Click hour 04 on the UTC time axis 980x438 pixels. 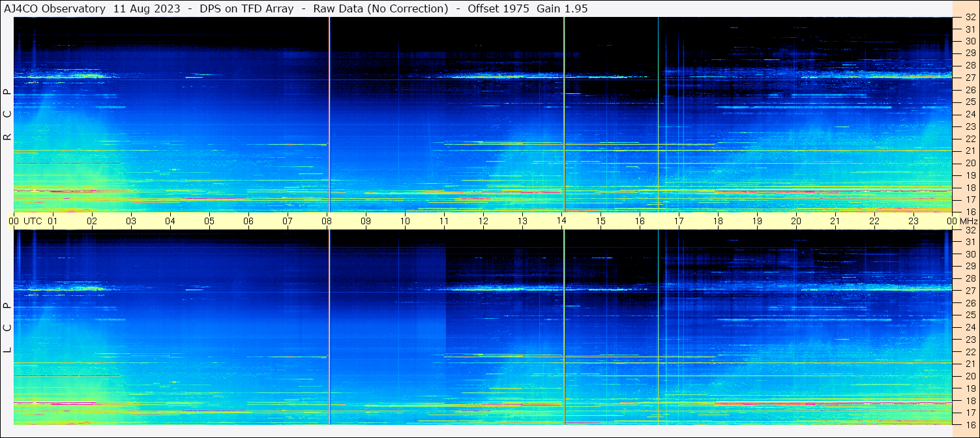170,221
